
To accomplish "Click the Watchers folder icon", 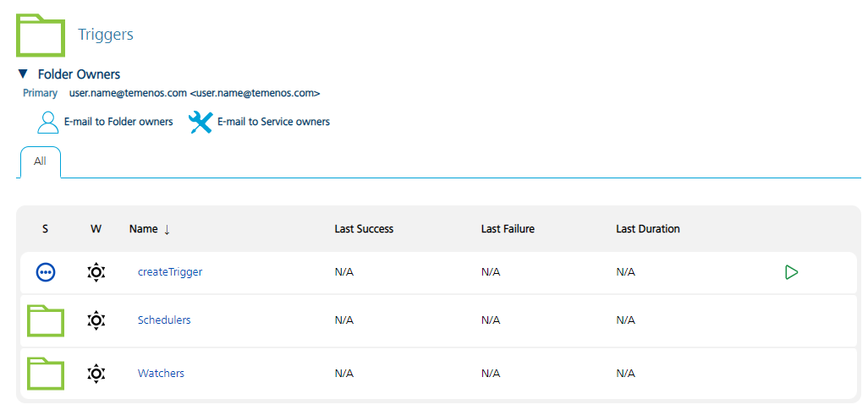I will 46,373.
